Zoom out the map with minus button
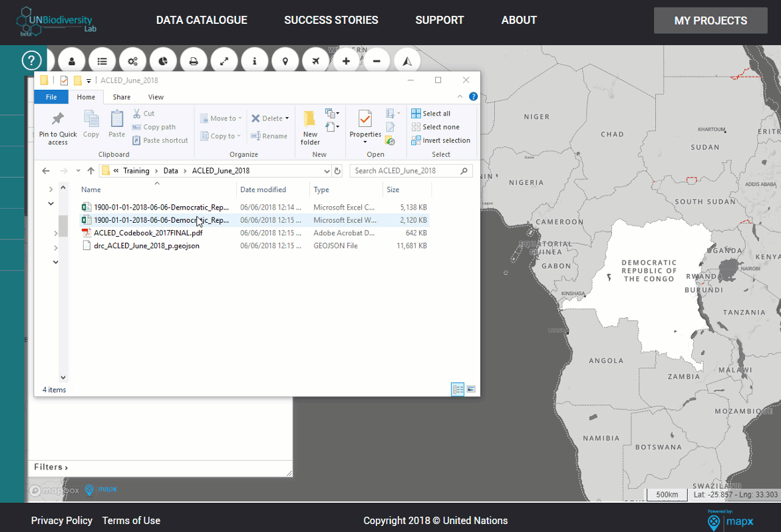Viewport: 781px width, 532px height. click(x=377, y=61)
